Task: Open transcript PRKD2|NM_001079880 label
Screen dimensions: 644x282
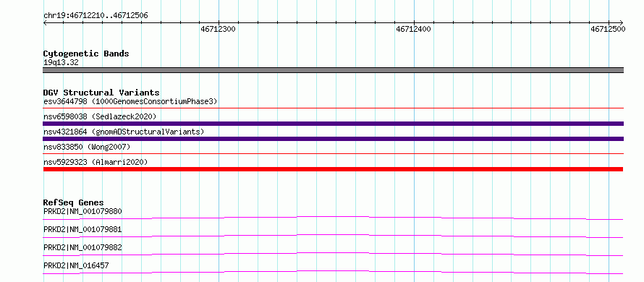Action: [82, 211]
